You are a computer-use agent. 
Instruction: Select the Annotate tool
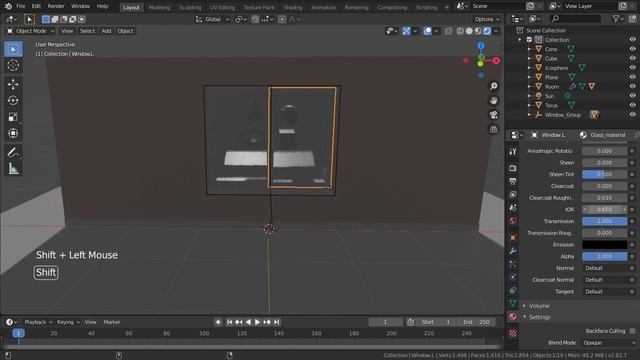point(13,152)
